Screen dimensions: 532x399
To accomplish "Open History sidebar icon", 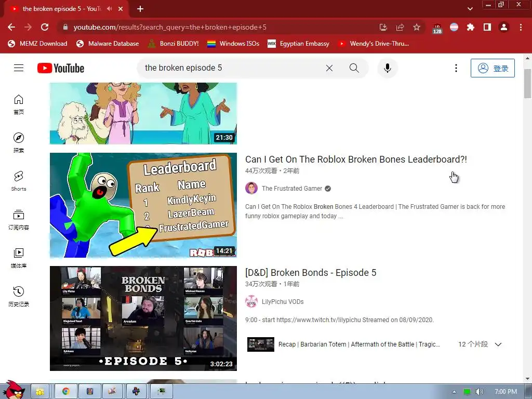I will (19, 297).
